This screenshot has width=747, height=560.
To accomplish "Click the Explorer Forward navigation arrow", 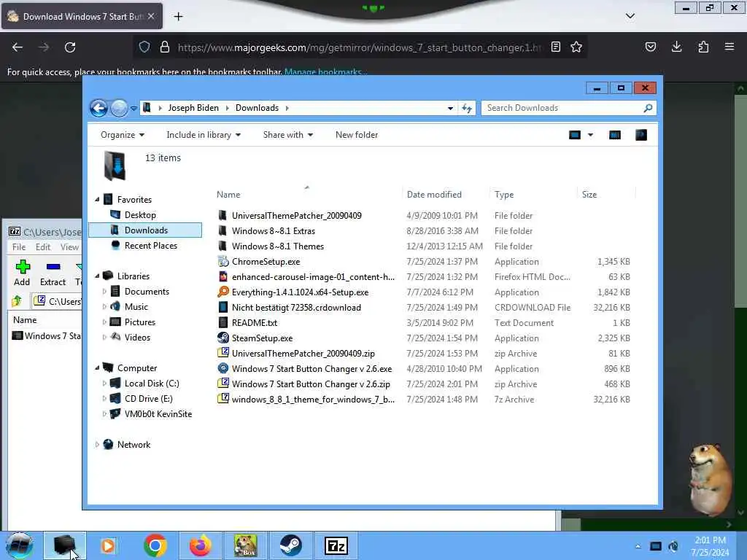I will 119,108.
